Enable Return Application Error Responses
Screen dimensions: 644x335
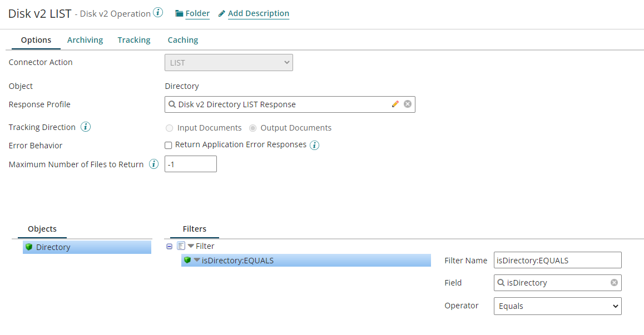[x=168, y=145]
